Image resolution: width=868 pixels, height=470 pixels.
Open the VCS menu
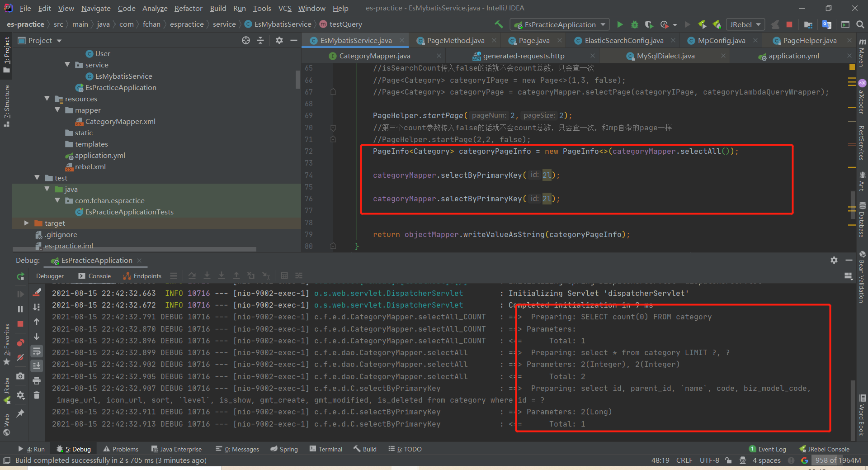pyautogui.click(x=285, y=8)
